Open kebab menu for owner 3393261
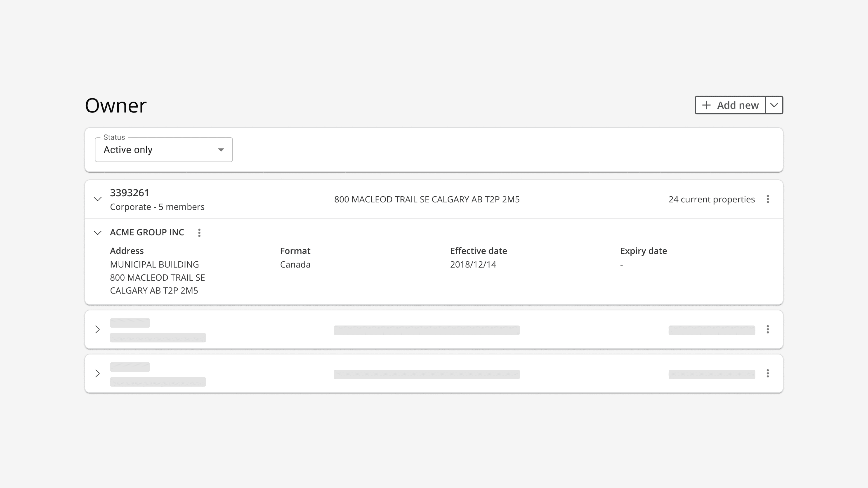This screenshot has width=868, height=488. 768,199
